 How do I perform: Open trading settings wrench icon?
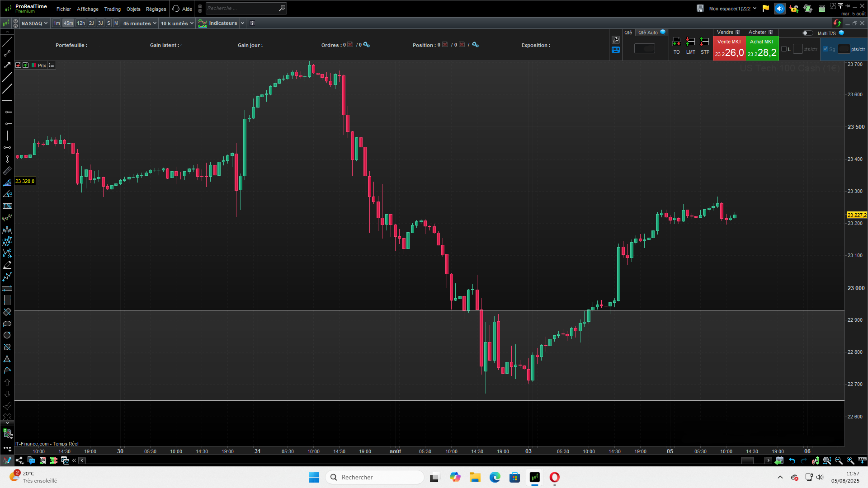point(615,40)
